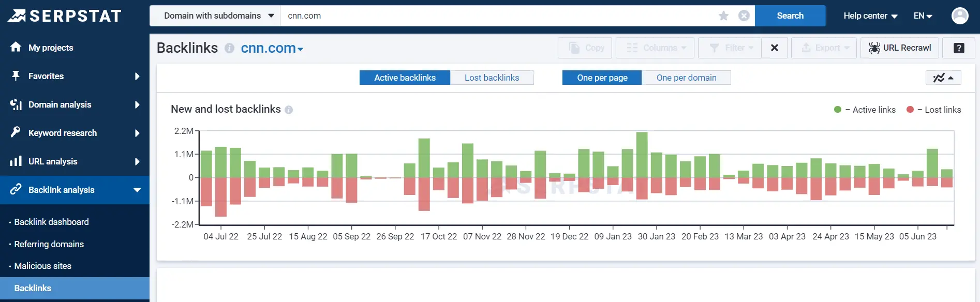The image size is (980, 302).
Task: Click the New and lost backlinks heading
Action: tap(226, 109)
